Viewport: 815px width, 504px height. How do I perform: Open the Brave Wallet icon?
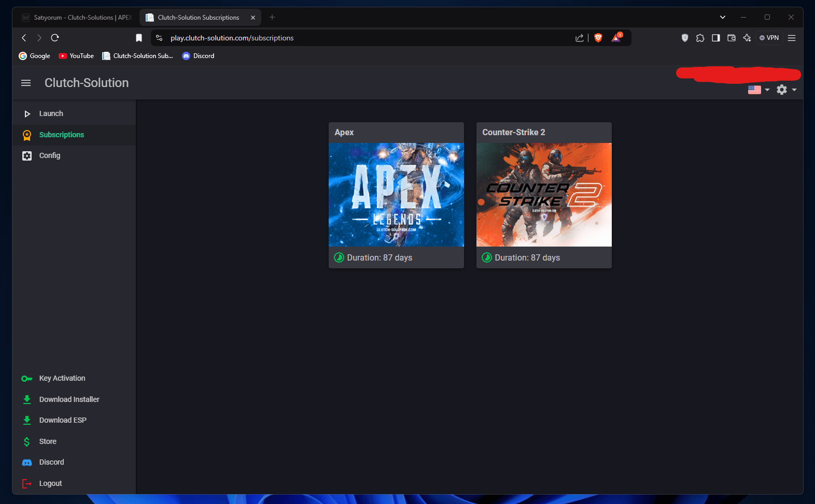(x=732, y=38)
